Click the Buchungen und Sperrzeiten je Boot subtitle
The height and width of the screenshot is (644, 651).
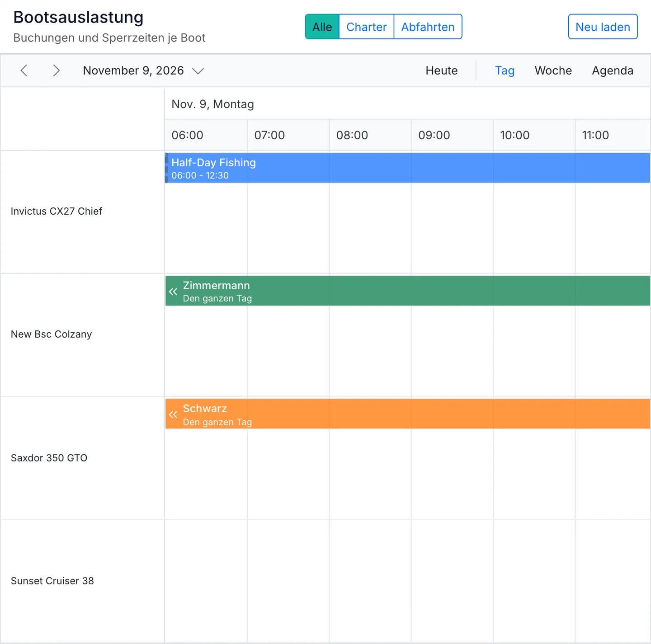coord(109,38)
